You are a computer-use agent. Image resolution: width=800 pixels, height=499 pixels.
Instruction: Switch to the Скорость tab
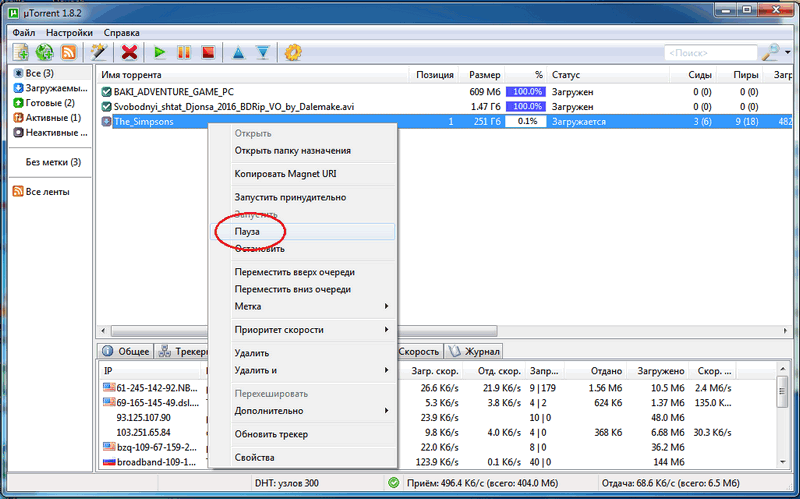pos(419,351)
